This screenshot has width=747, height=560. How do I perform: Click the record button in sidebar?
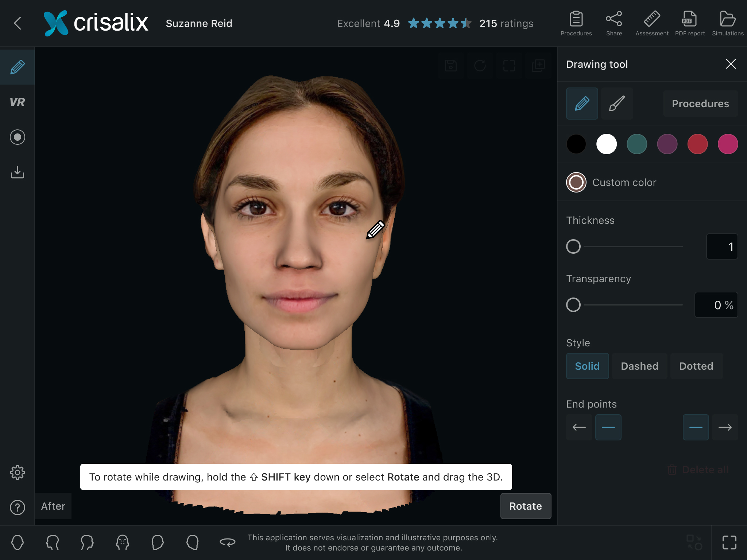click(17, 137)
